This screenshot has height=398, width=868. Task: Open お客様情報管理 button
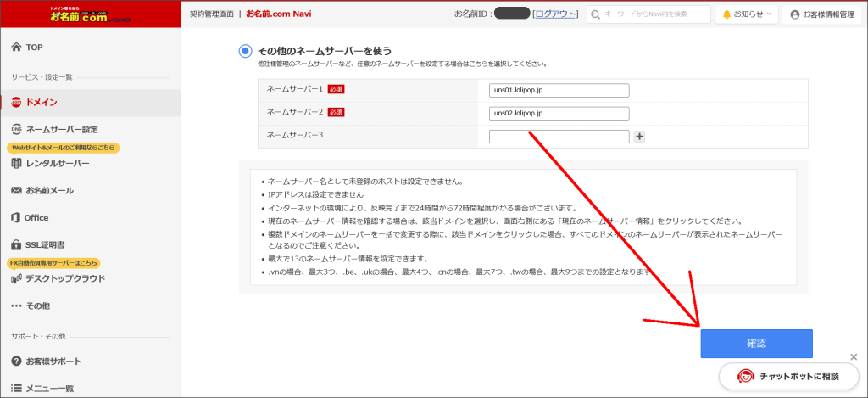tap(821, 14)
